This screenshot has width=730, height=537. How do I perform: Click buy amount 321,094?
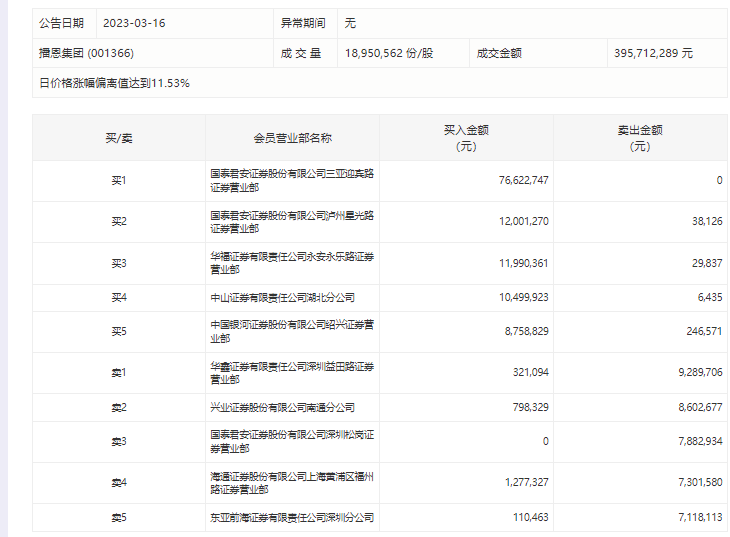(531, 372)
